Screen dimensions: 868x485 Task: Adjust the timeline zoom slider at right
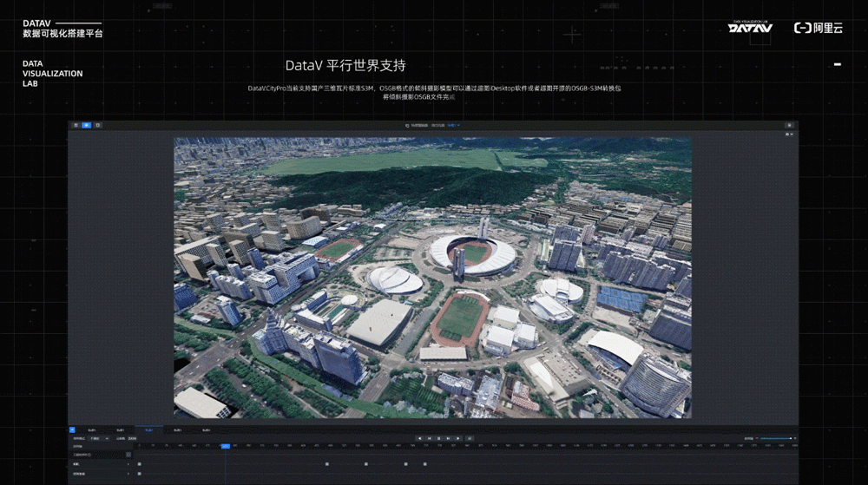coord(774,438)
